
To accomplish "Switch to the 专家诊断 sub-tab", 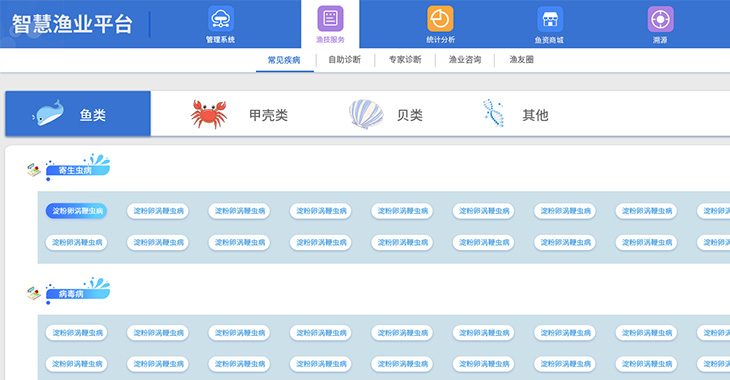I will (405, 60).
